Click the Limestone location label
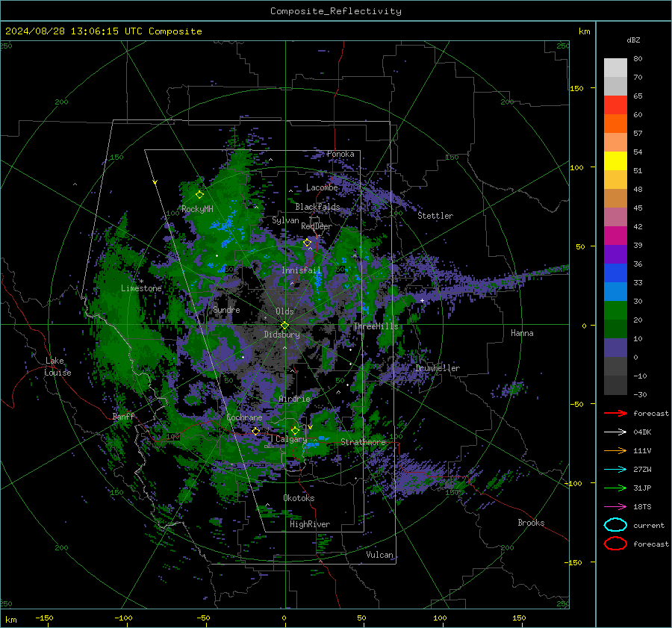Image resolution: width=672 pixels, height=628 pixels. (141, 288)
